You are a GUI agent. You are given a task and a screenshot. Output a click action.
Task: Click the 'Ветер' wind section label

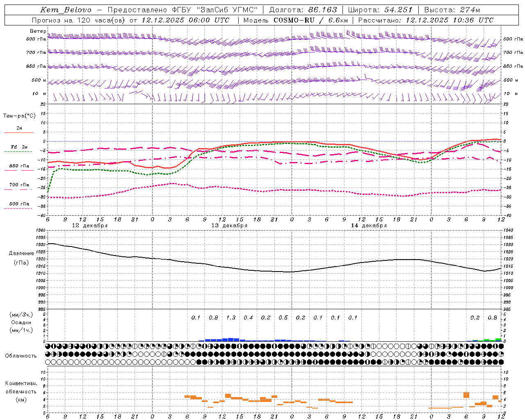click(38, 31)
